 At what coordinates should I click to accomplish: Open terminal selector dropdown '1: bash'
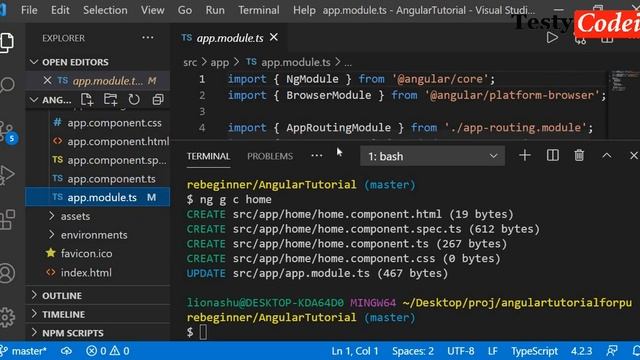click(x=432, y=156)
